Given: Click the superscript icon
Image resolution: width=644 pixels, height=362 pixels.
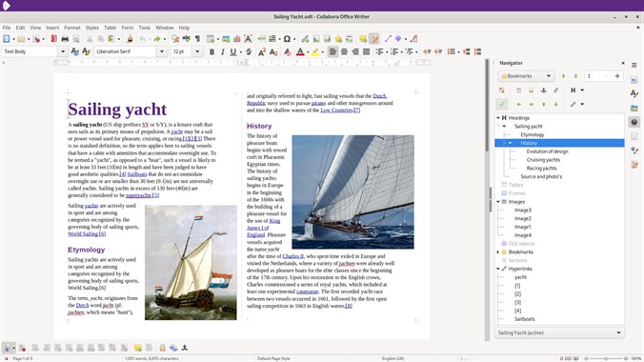Looking at the screenshot, I should pos(262,51).
